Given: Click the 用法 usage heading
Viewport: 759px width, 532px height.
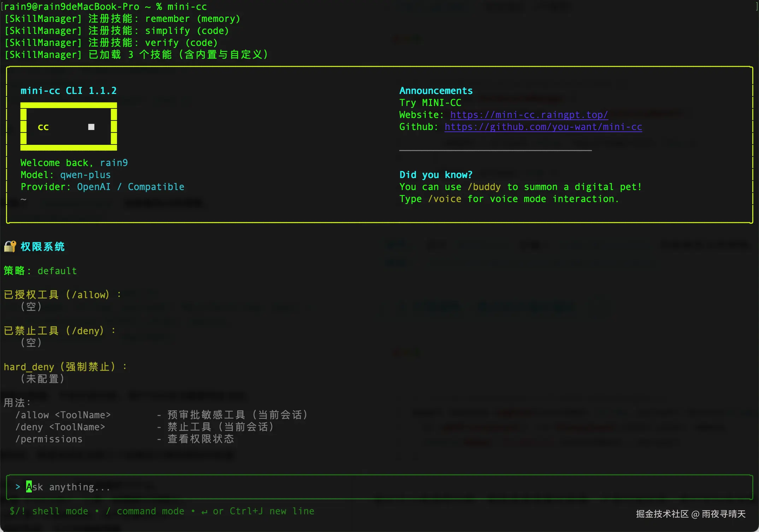Looking at the screenshot, I should tap(17, 403).
